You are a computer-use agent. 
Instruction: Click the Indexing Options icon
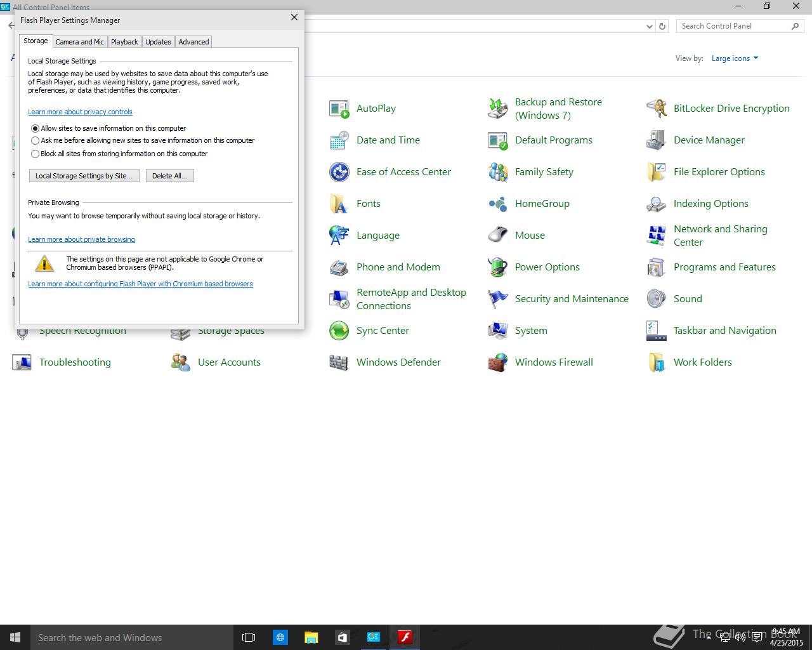click(657, 204)
